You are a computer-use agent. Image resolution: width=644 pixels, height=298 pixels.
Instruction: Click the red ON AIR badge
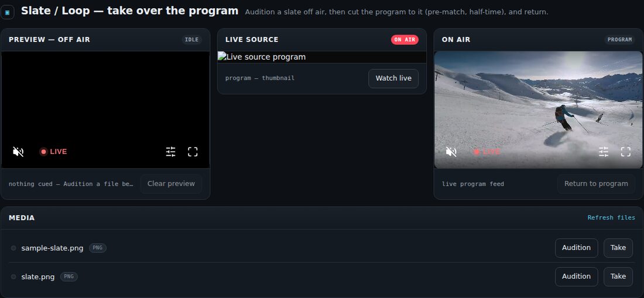(405, 40)
